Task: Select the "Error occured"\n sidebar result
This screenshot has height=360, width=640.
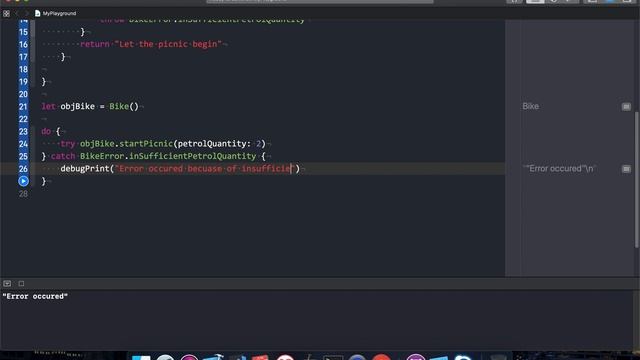Action: [x=560, y=169]
